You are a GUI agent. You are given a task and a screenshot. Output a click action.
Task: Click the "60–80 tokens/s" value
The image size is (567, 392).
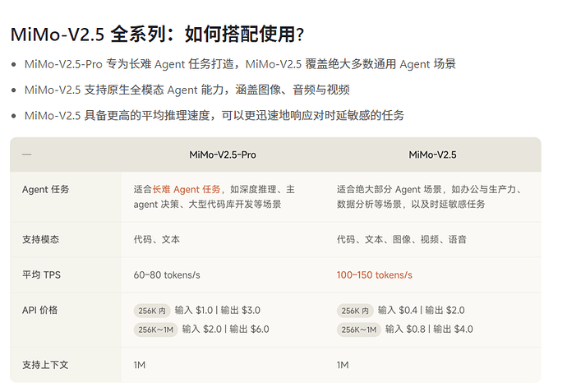pyautogui.click(x=167, y=274)
